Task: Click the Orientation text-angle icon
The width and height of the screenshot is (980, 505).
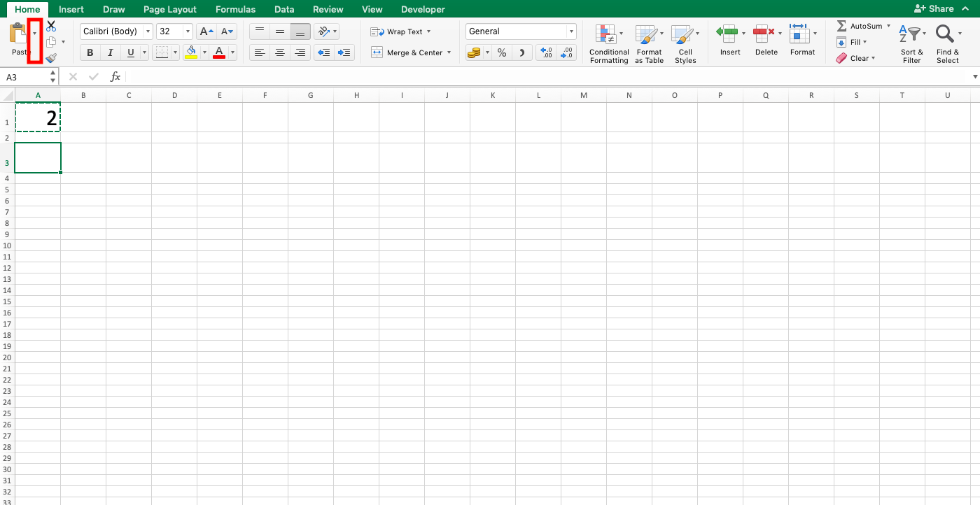Action: click(323, 31)
